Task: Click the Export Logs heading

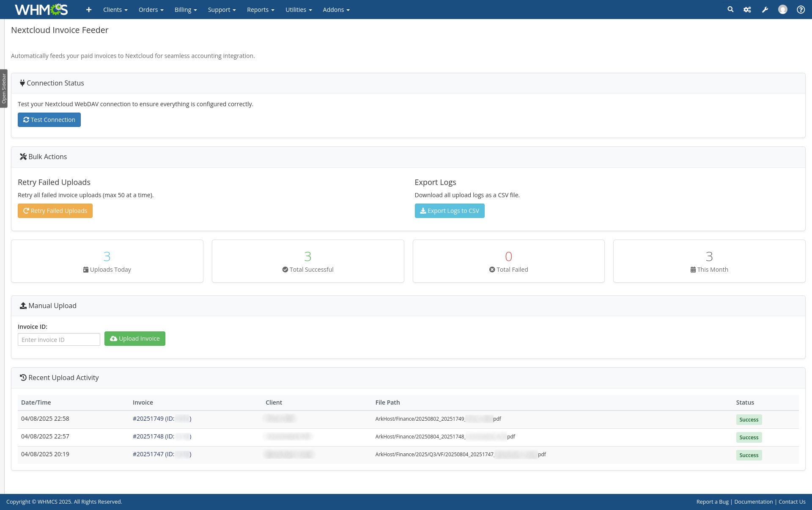Action: click(435, 182)
